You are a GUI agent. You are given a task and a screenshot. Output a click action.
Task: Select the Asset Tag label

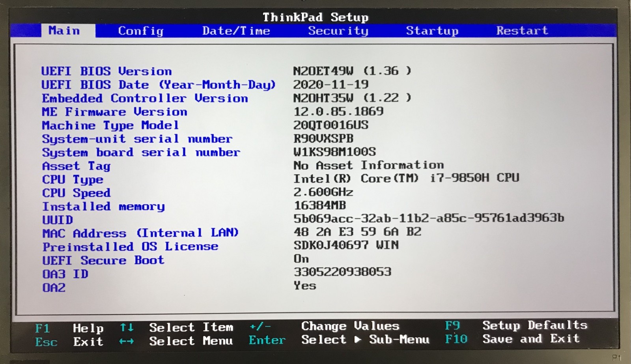click(x=76, y=166)
